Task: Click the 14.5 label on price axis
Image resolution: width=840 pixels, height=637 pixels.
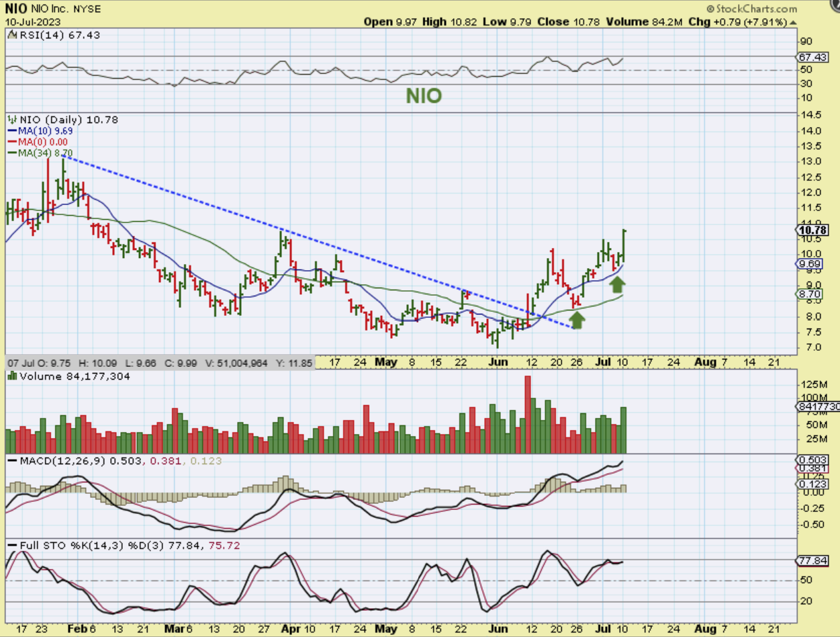Action: tap(810, 114)
